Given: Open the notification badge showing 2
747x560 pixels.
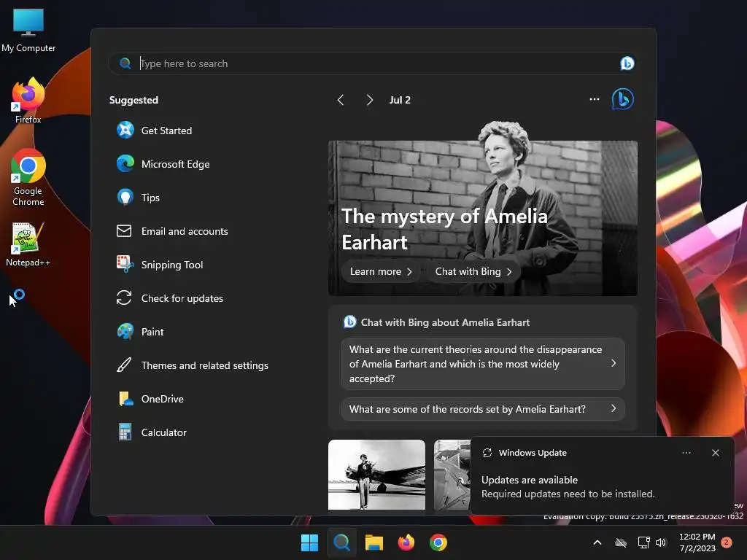Looking at the screenshot, I should pos(727,542).
